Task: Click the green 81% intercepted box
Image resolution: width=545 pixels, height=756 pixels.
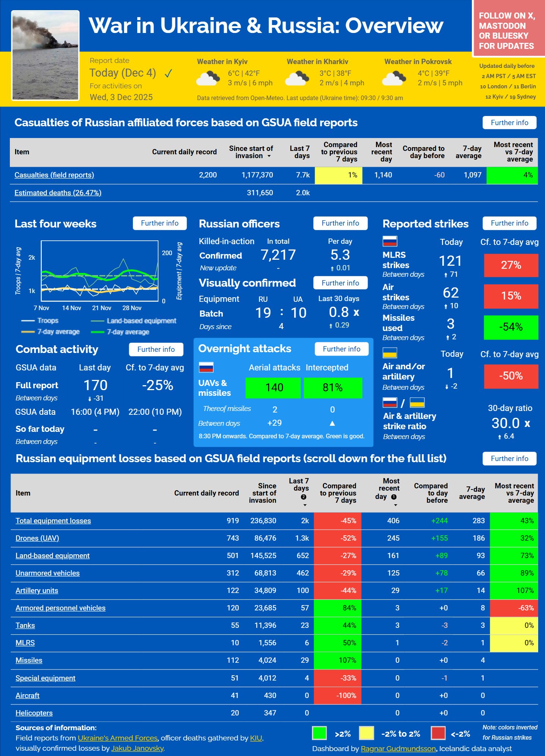Action: click(333, 387)
